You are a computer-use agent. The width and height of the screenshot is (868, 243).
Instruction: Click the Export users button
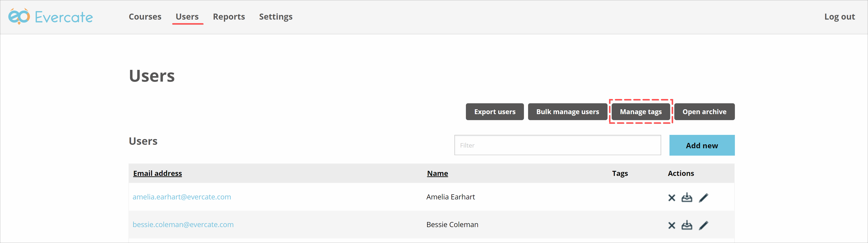point(494,112)
